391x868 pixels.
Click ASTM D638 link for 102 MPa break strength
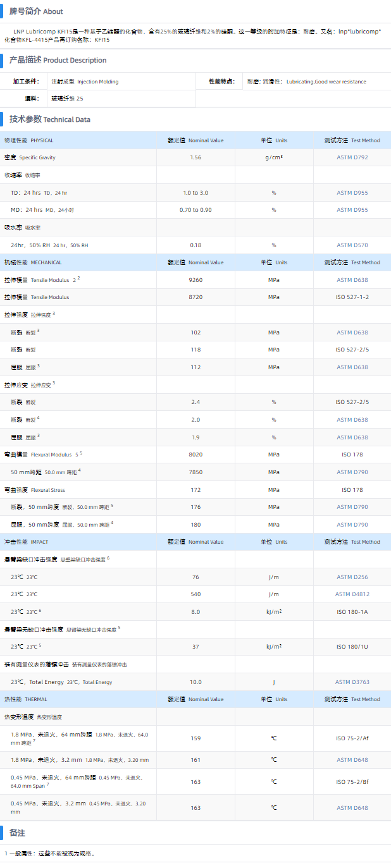pyautogui.click(x=352, y=333)
